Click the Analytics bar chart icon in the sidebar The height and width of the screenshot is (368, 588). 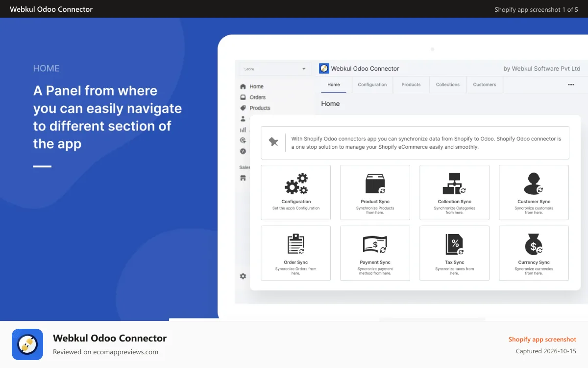(x=243, y=130)
